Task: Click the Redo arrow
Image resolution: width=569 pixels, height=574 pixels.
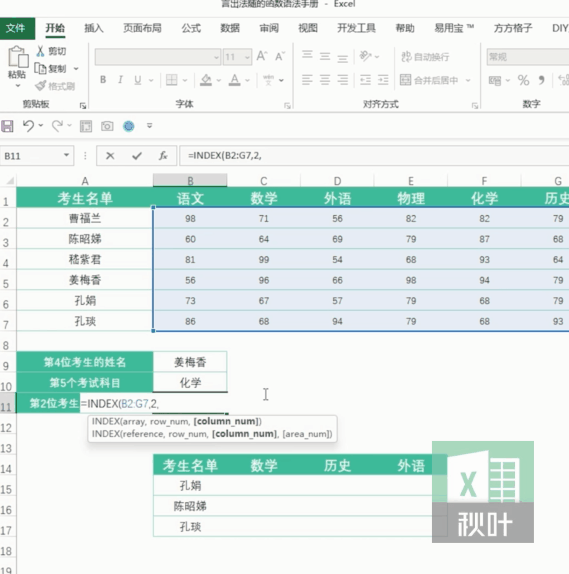Action: [x=57, y=126]
